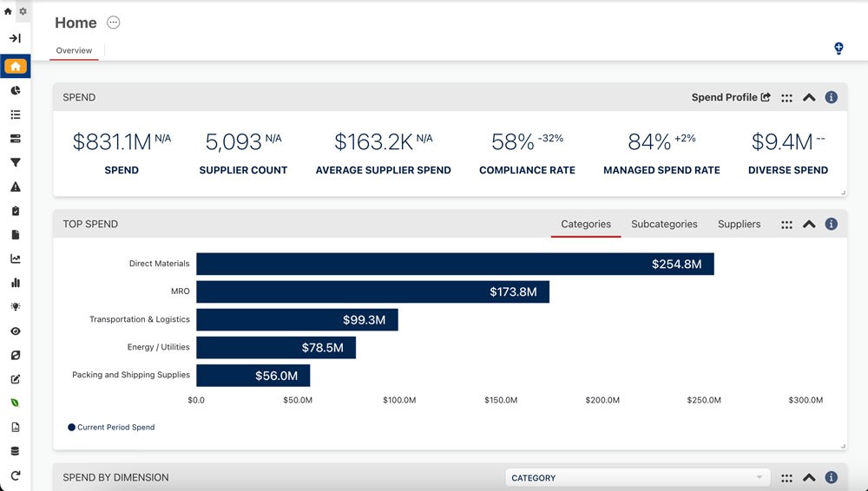
Task: Open the warning triangle alerts icon
Action: [x=16, y=187]
